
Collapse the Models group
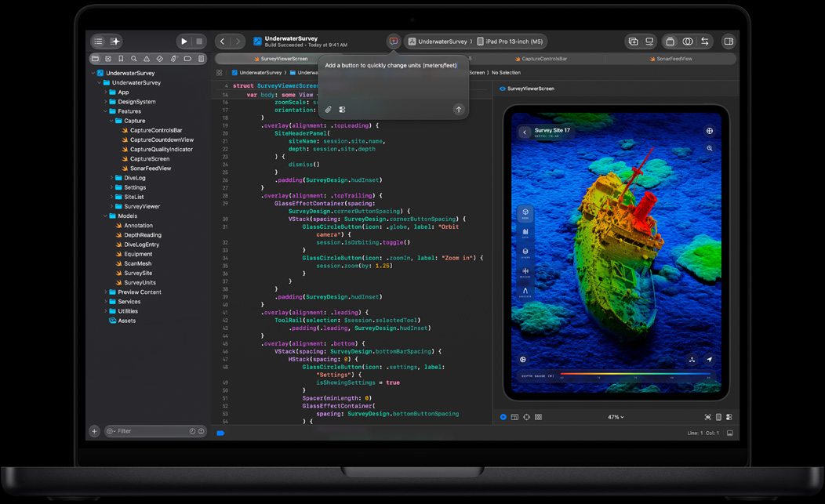106,216
